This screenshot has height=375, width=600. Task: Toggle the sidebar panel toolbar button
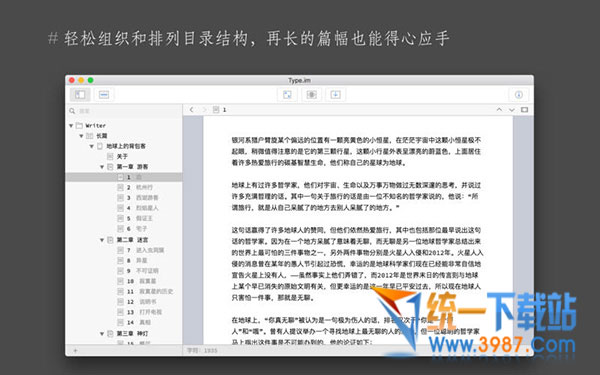pos(80,95)
